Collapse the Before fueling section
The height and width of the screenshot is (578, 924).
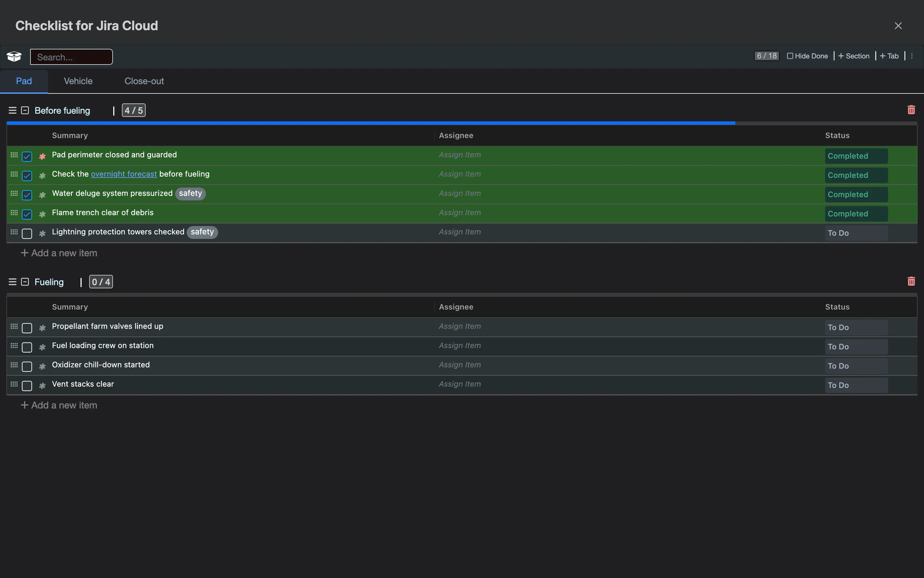pyautogui.click(x=25, y=110)
